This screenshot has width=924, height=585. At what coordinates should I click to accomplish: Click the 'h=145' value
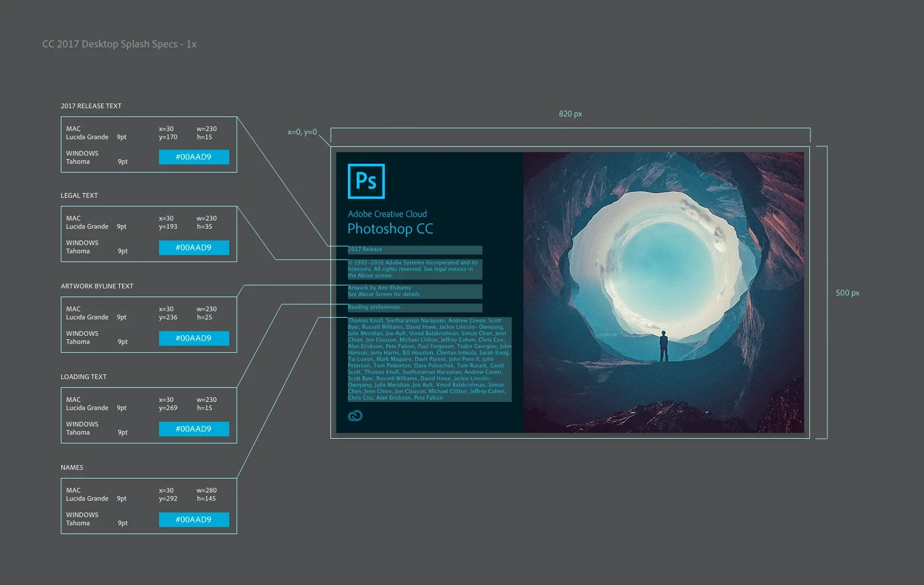click(206, 499)
